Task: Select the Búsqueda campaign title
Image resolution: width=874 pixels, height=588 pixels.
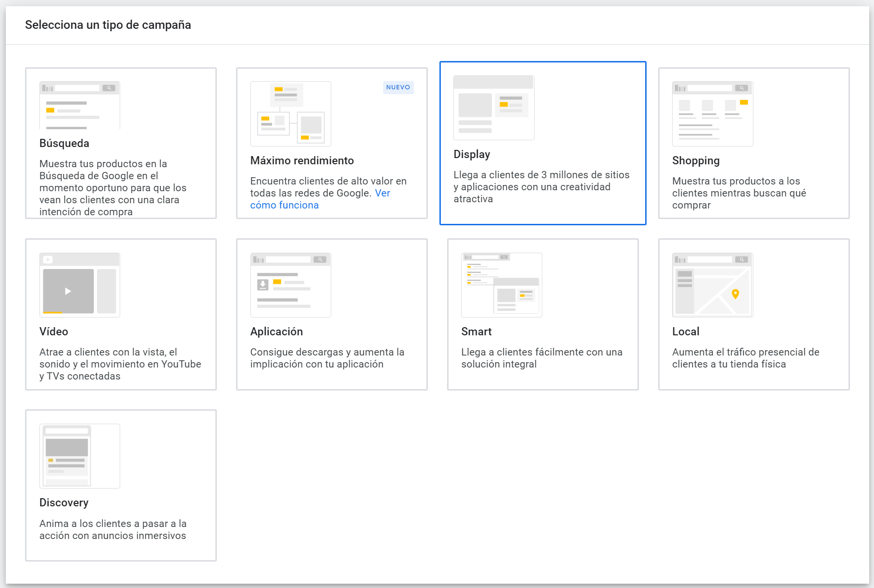Action: click(x=64, y=143)
